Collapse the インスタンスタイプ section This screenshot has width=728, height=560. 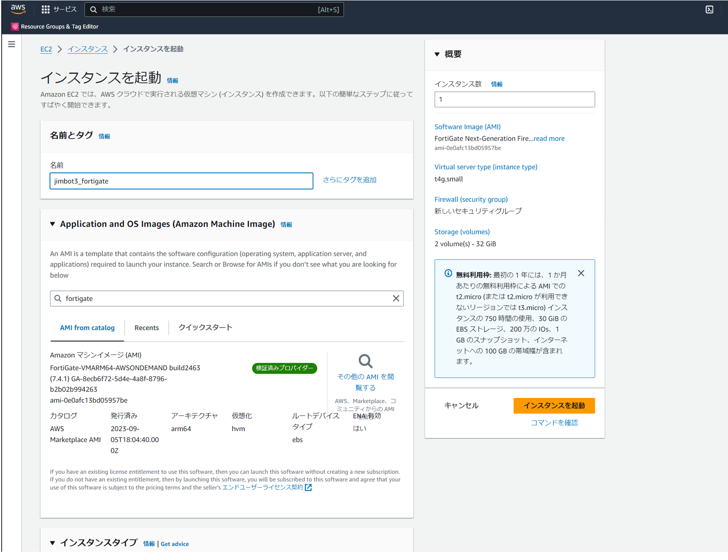(53, 543)
